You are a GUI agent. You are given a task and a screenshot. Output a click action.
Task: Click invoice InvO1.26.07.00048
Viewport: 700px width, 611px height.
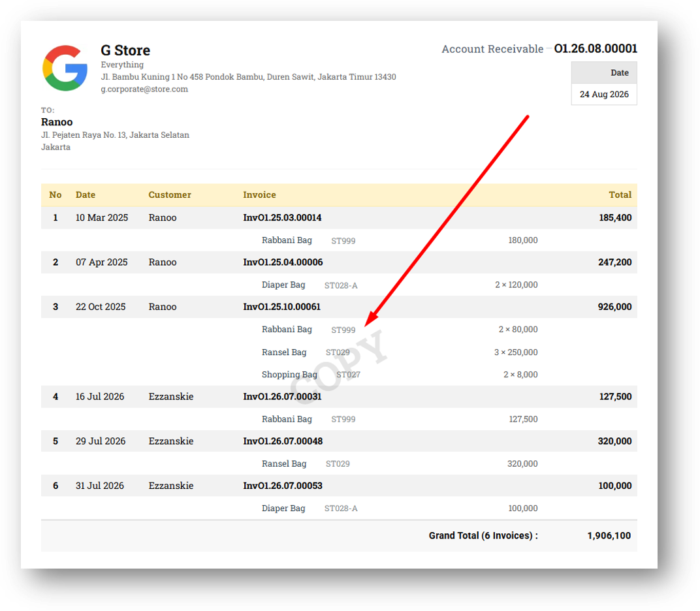coord(283,441)
